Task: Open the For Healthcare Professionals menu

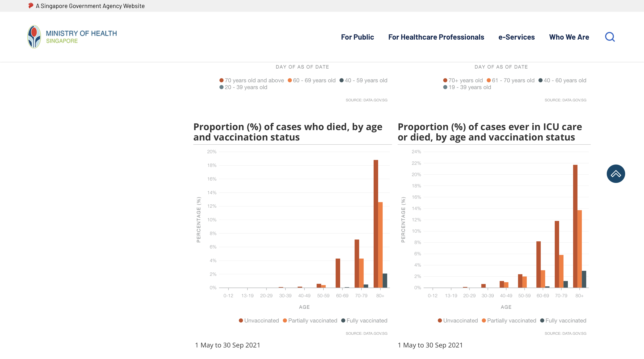Action: click(x=436, y=37)
